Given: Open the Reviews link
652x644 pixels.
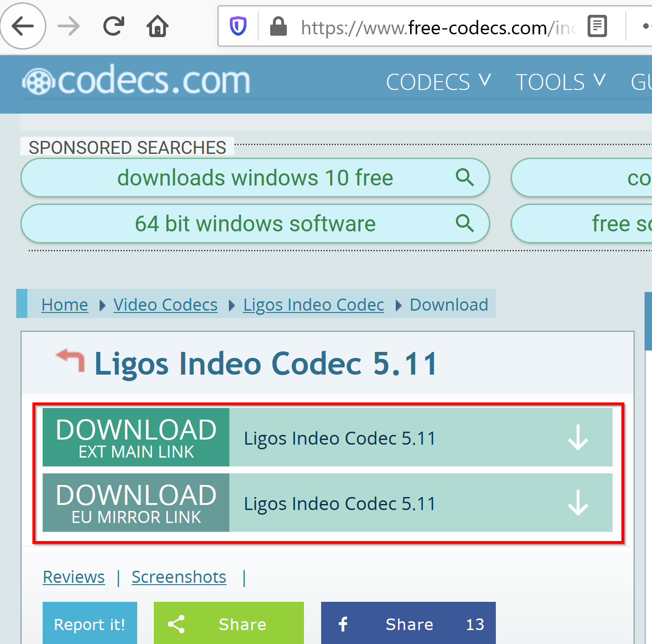Looking at the screenshot, I should pyautogui.click(x=74, y=577).
